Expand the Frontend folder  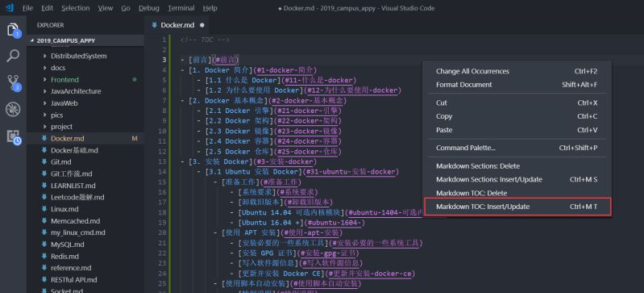click(85, 80)
